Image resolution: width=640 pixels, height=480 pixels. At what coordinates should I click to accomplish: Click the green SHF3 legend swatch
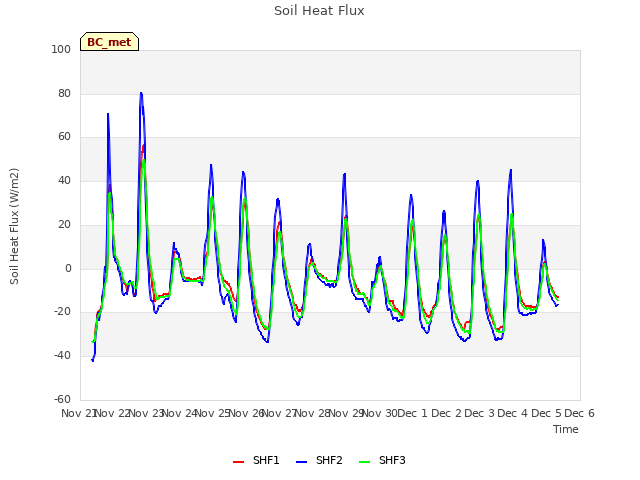(364, 462)
